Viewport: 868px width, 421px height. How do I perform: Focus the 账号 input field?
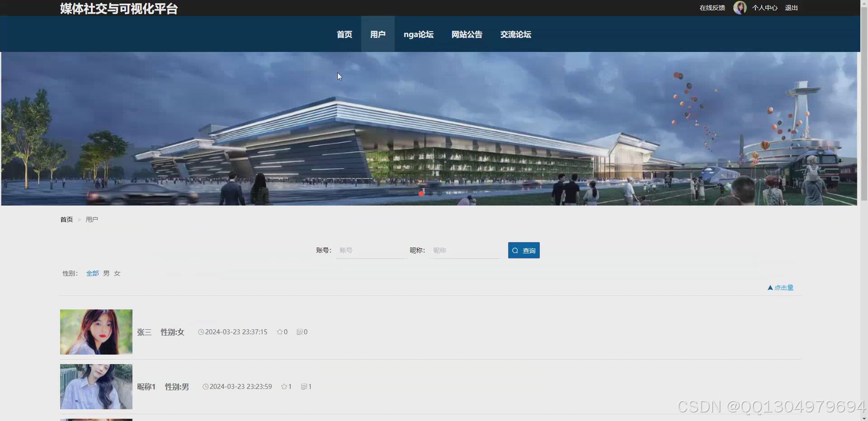click(x=371, y=250)
